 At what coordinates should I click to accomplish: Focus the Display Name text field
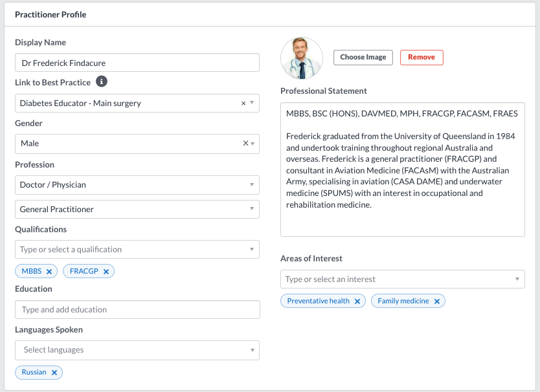[137, 63]
